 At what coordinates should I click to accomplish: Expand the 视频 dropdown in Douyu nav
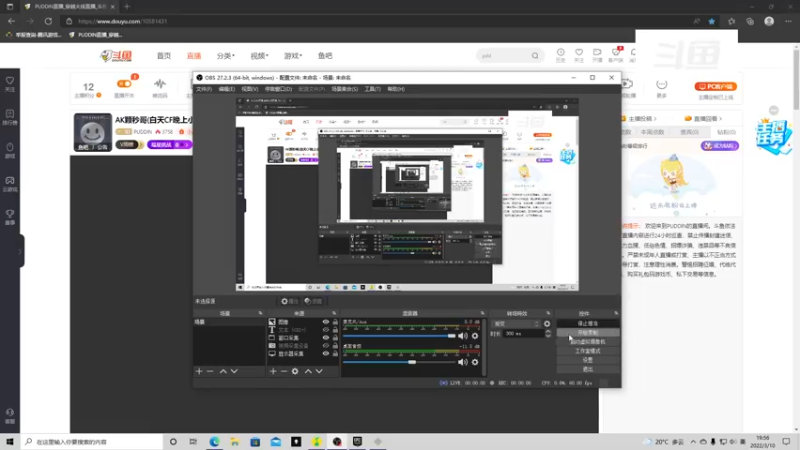click(259, 56)
